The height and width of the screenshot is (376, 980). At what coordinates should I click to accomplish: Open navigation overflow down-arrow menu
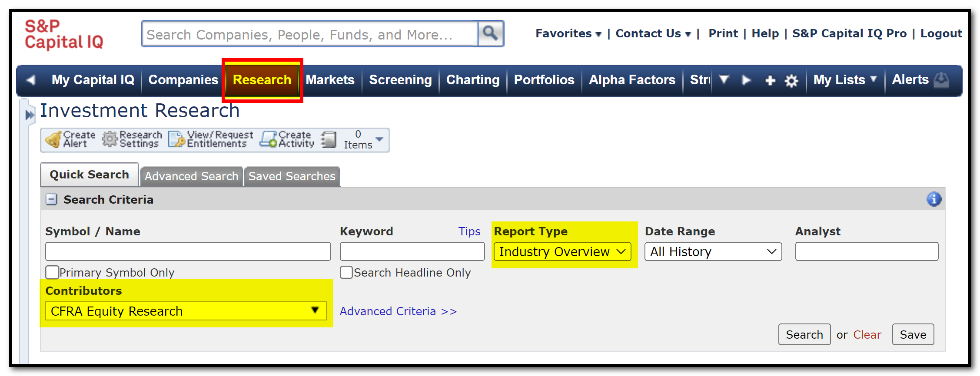pos(724,80)
